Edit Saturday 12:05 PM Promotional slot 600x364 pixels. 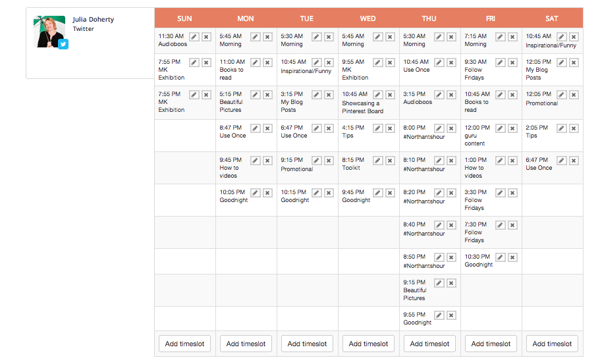coord(561,94)
